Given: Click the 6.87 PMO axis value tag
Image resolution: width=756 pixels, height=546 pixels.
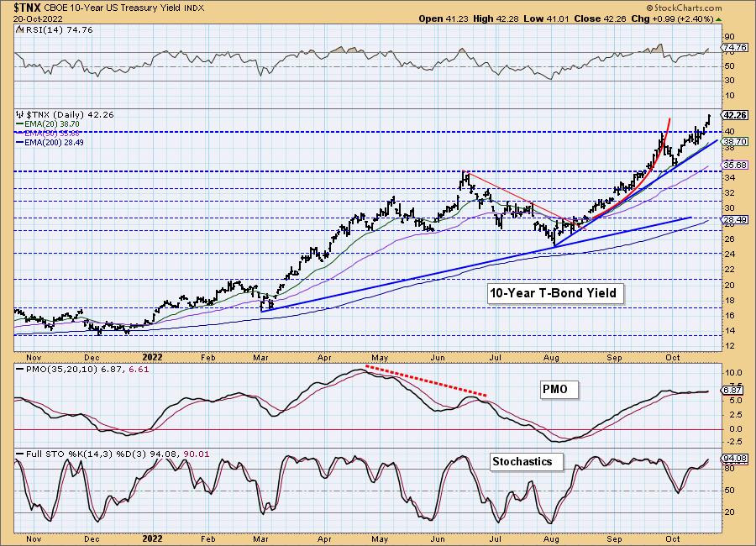Looking at the screenshot, I should 732,391.
